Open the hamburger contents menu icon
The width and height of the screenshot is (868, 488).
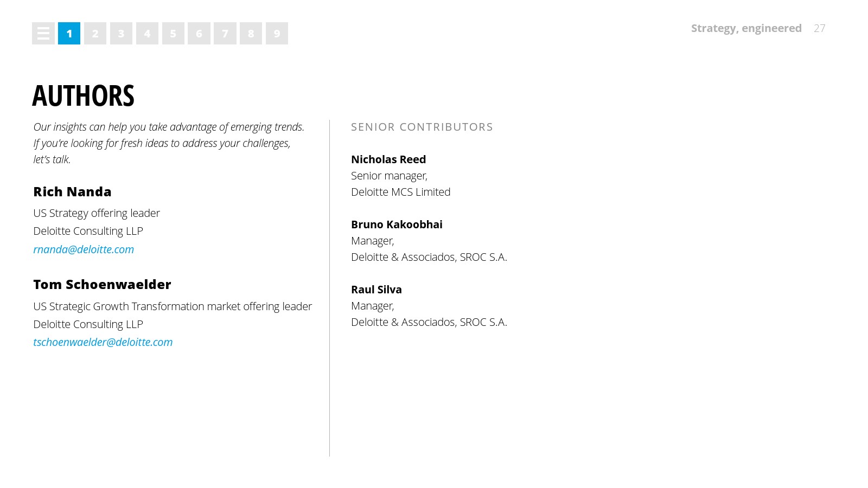click(43, 34)
